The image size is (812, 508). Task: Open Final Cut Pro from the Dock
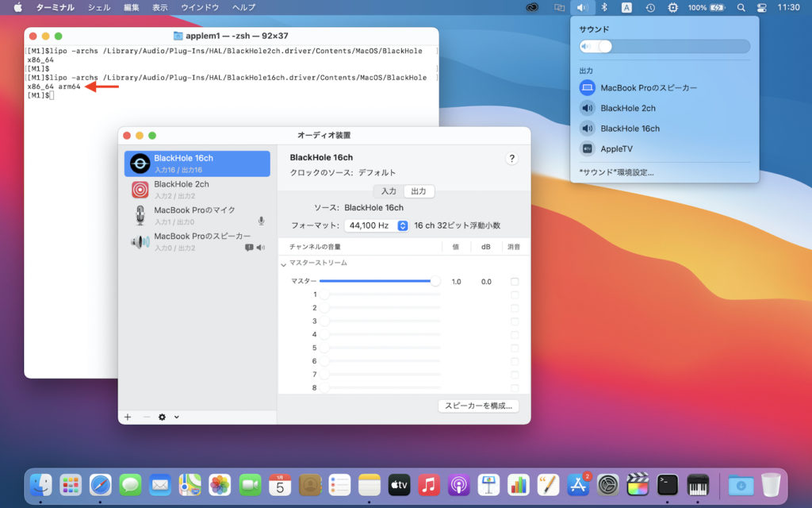pyautogui.click(x=638, y=484)
